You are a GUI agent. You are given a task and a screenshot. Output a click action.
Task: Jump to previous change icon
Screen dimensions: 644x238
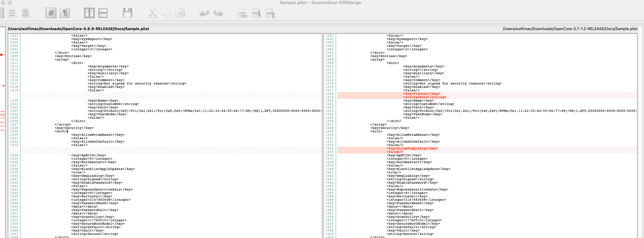tap(270, 13)
